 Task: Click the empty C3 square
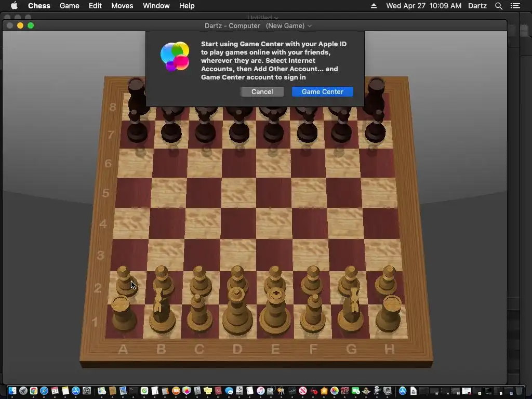[x=201, y=255]
